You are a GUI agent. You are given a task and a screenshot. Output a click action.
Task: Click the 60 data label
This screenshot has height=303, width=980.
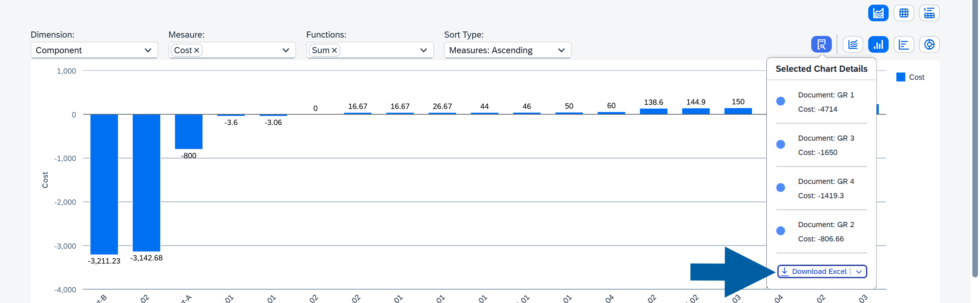click(x=611, y=106)
